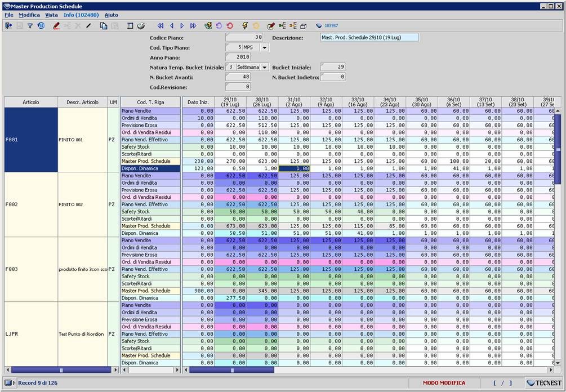Click the red pencil edit icon

pos(56,26)
